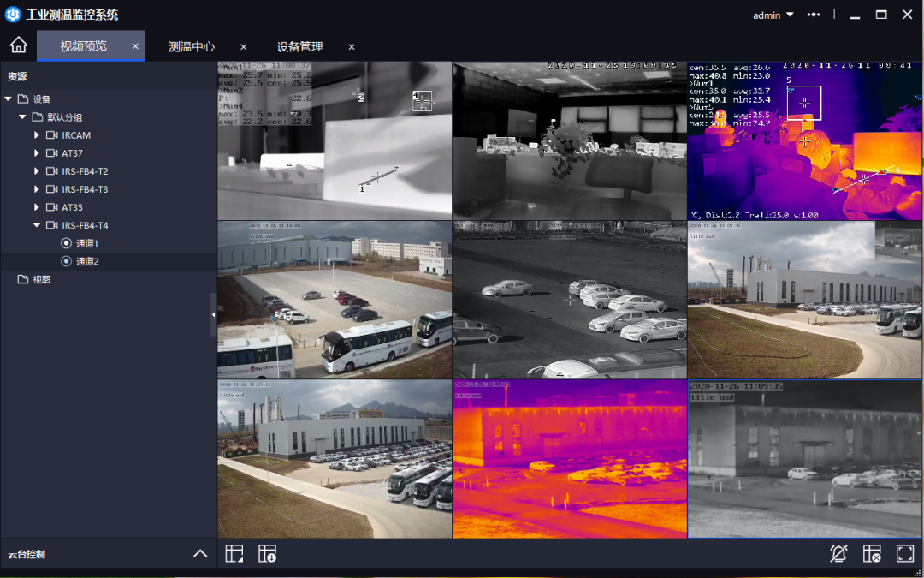Close the 视频预览 tab
This screenshot has width=924, height=578.
135,46
